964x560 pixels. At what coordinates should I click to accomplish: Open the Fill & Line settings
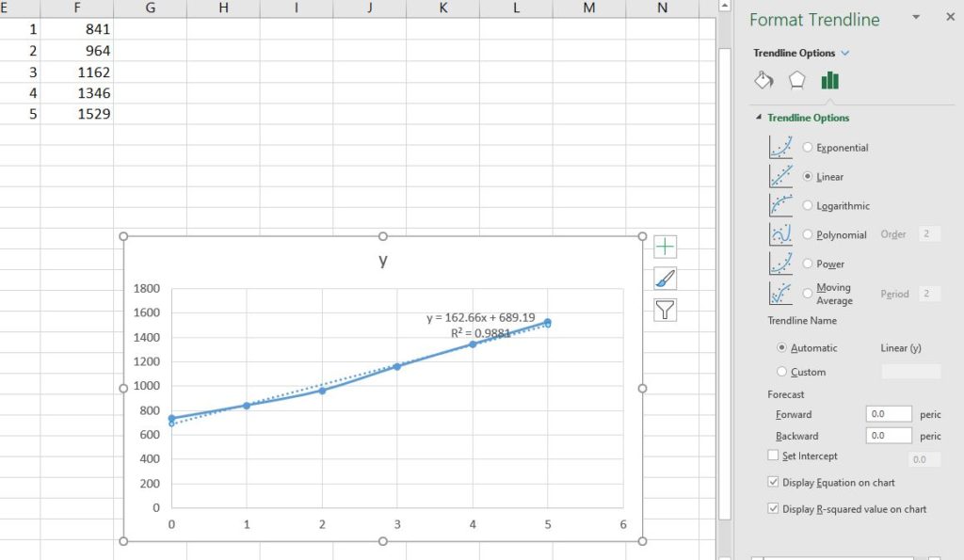[763, 80]
